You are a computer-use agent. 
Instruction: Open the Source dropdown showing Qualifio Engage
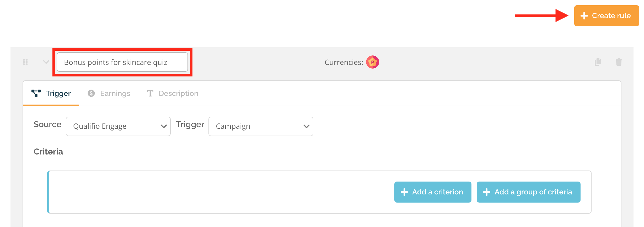click(118, 126)
